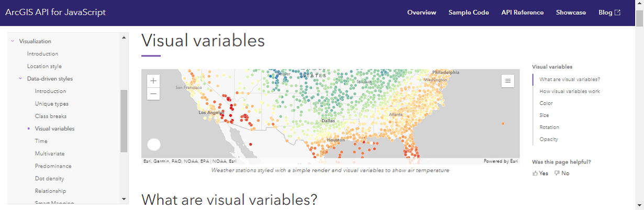Click the Powered by Esri attribution

(x=501, y=161)
